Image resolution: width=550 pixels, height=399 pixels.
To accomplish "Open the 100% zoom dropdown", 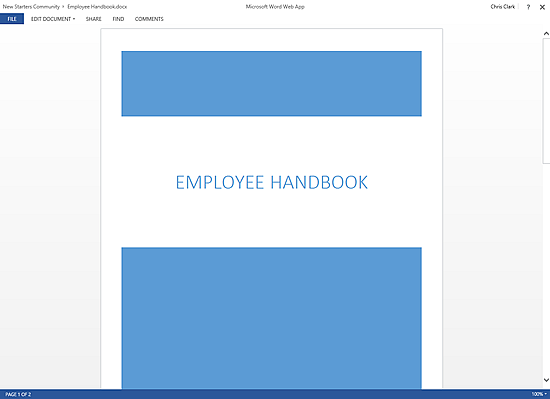I will [539, 394].
